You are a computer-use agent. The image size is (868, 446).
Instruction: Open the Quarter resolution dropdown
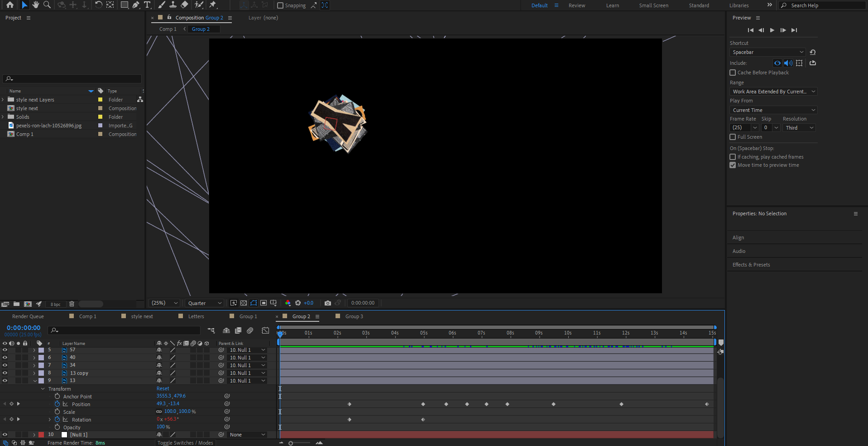pos(205,303)
